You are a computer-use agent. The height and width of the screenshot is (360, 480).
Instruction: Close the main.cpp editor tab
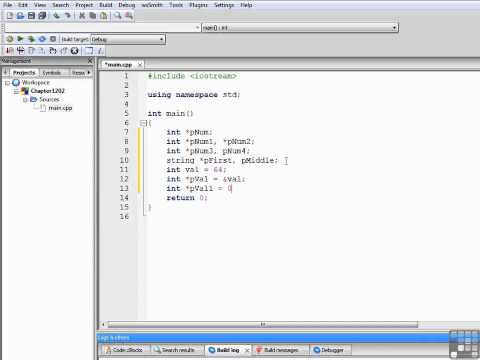click(x=140, y=65)
